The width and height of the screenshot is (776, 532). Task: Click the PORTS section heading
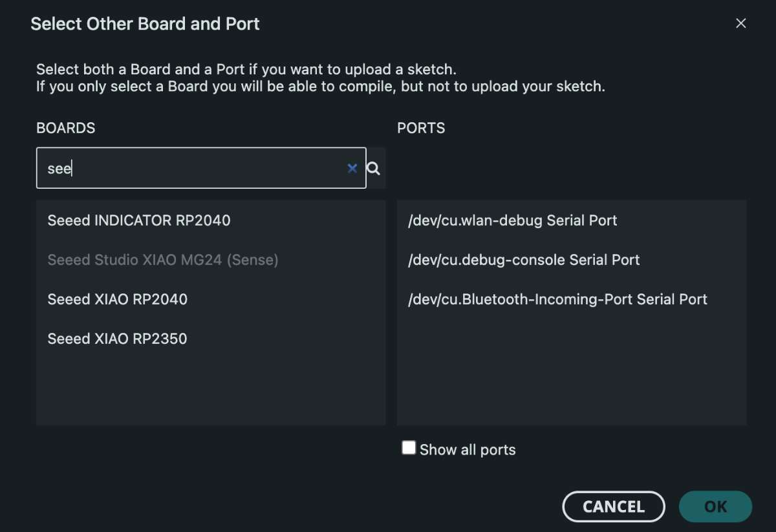421,128
